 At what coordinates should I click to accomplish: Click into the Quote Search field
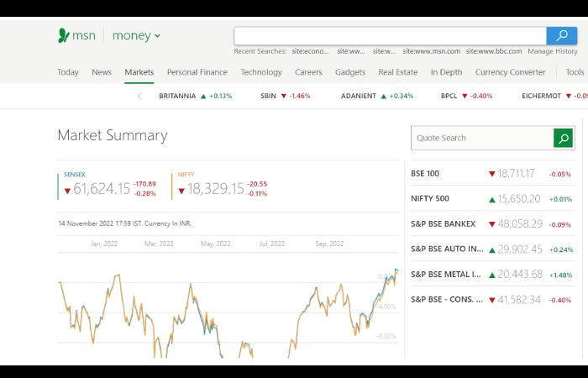482,138
